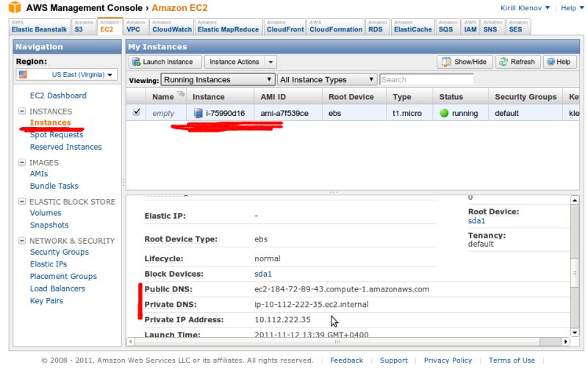Open the Security Groups navigation link
The width and height of the screenshot is (588, 370).
click(60, 252)
